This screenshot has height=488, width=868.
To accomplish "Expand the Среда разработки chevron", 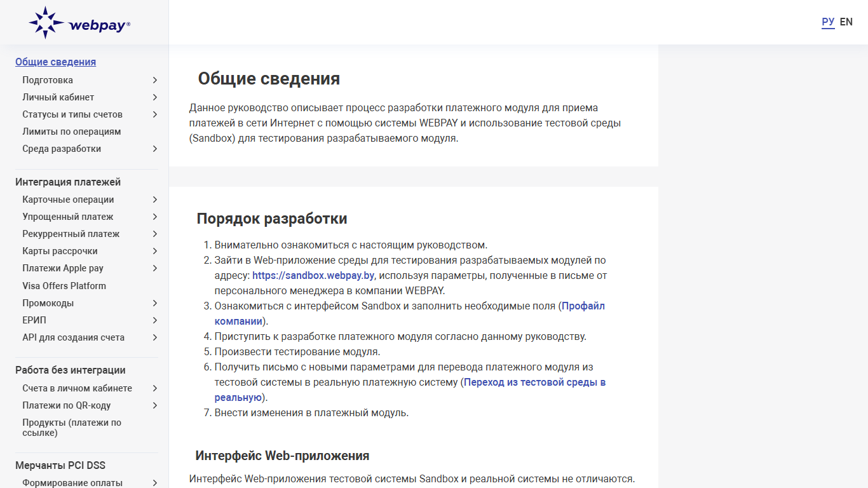I will 154,149.
